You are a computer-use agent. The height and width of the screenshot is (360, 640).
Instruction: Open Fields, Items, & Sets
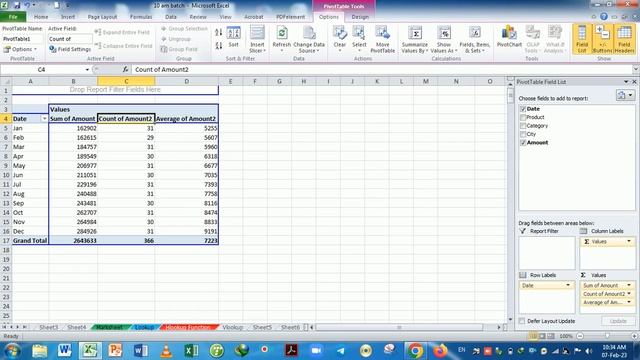[x=474, y=39]
